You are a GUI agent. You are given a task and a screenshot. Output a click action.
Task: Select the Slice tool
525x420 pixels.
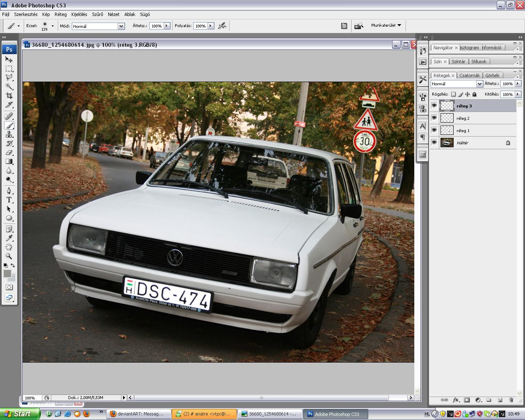point(9,105)
